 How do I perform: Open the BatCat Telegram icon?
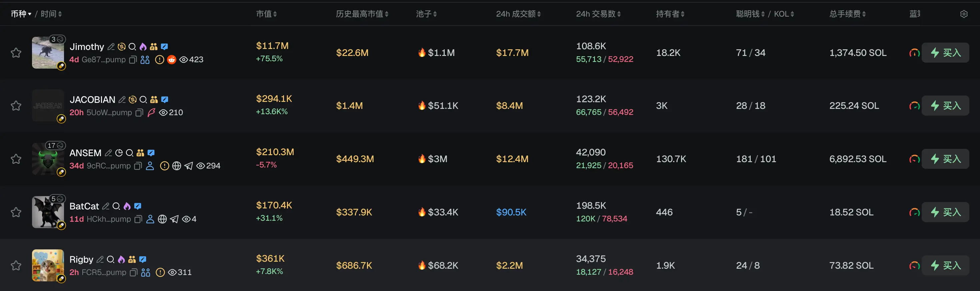pos(174,219)
